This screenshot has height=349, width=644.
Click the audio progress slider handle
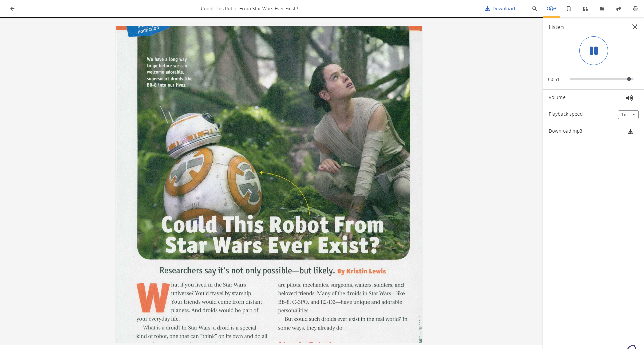(x=629, y=79)
